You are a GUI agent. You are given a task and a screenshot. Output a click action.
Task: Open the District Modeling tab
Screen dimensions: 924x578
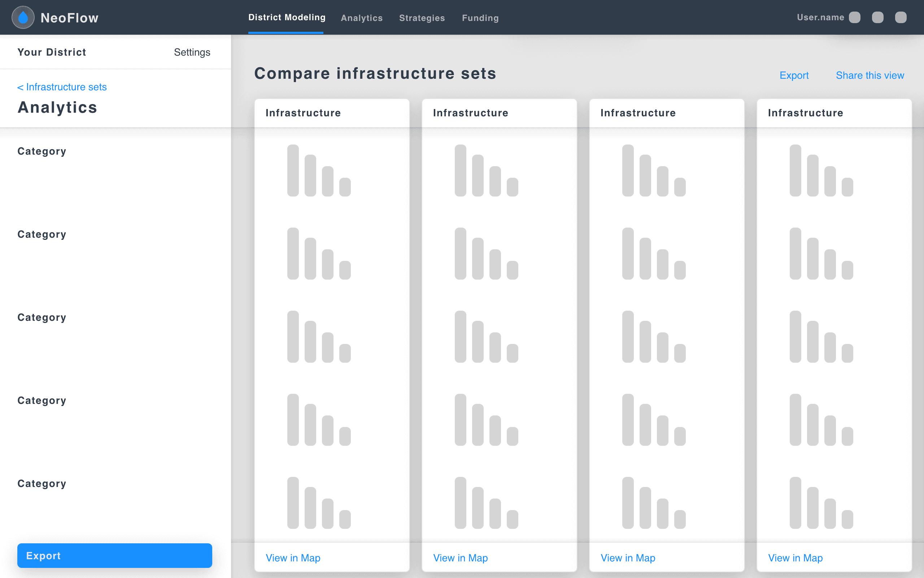tap(287, 18)
